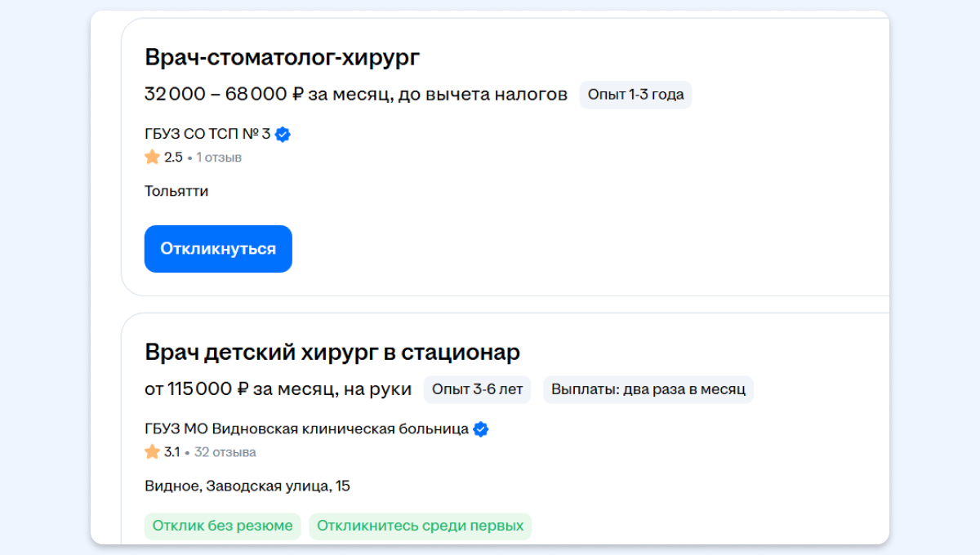Click the star icon next to rating 2.5
This screenshot has width=980, height=555.
(152, 157)
